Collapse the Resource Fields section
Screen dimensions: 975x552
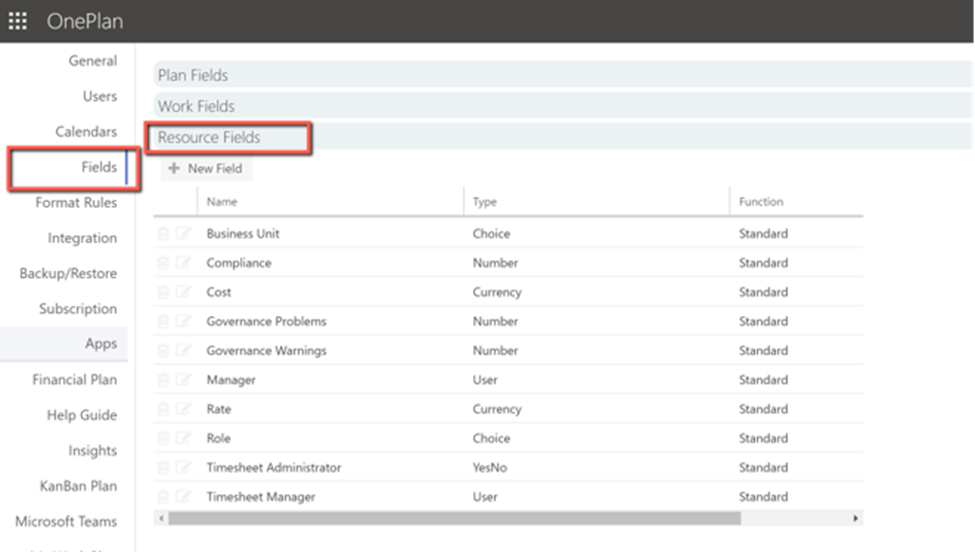point(562,137)
